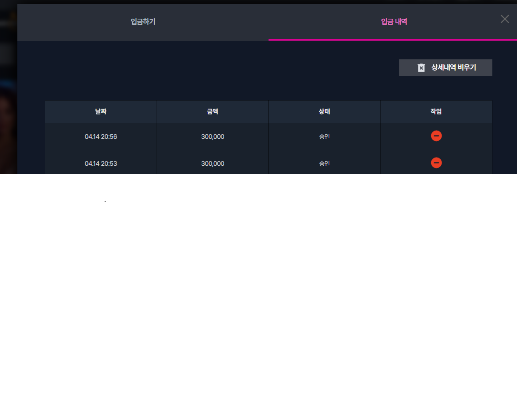Viewport: 517px width, 420px height.
Task: Switch to the 입금하기 tab
Action: coord(143,22)
